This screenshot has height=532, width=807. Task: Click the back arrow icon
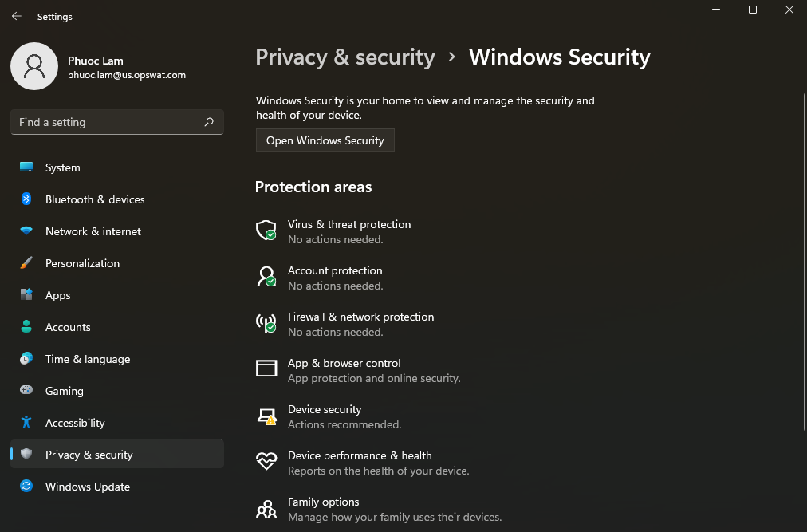click(17, 17)
